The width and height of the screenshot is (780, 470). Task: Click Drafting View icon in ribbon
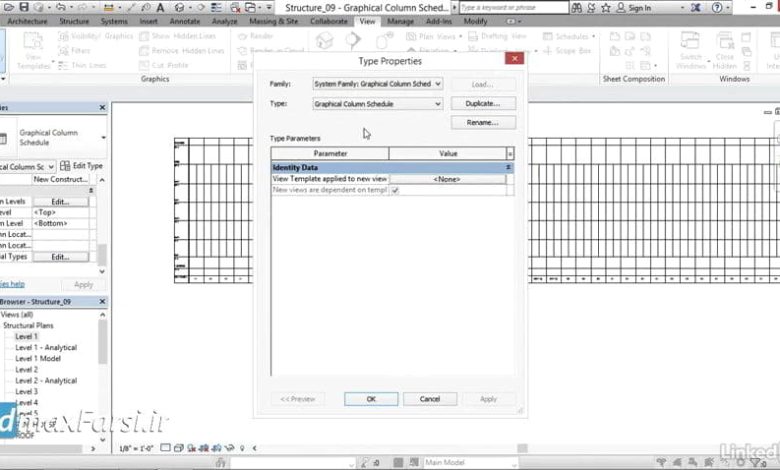[x=473, y=36]
